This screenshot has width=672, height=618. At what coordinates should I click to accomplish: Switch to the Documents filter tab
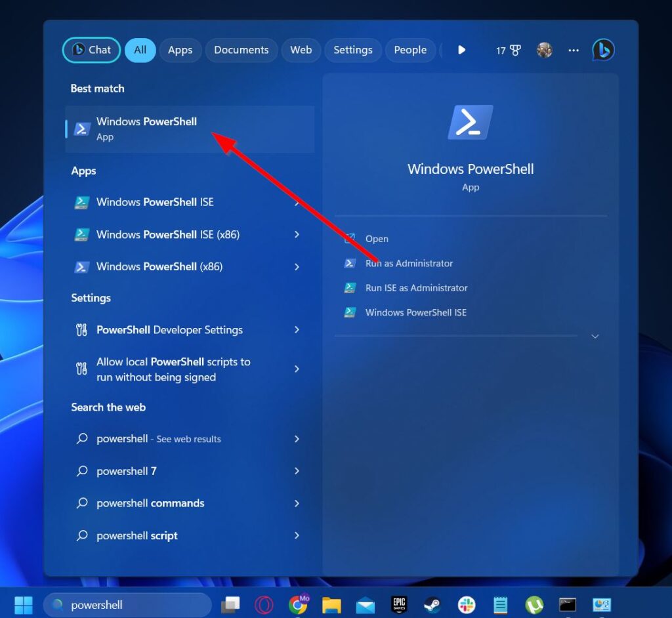tap(241, 50)
